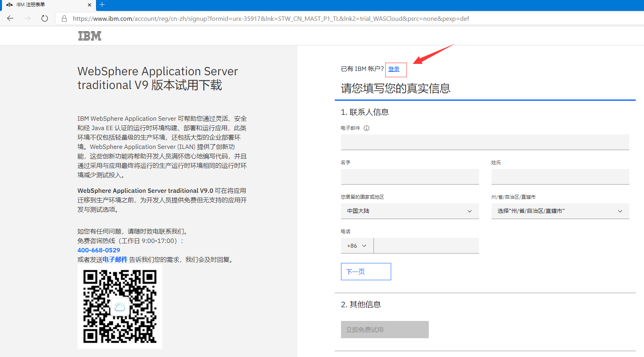The image size is (644, 357).
Task: Click the IBM logo
Action: tap(89, 36)
